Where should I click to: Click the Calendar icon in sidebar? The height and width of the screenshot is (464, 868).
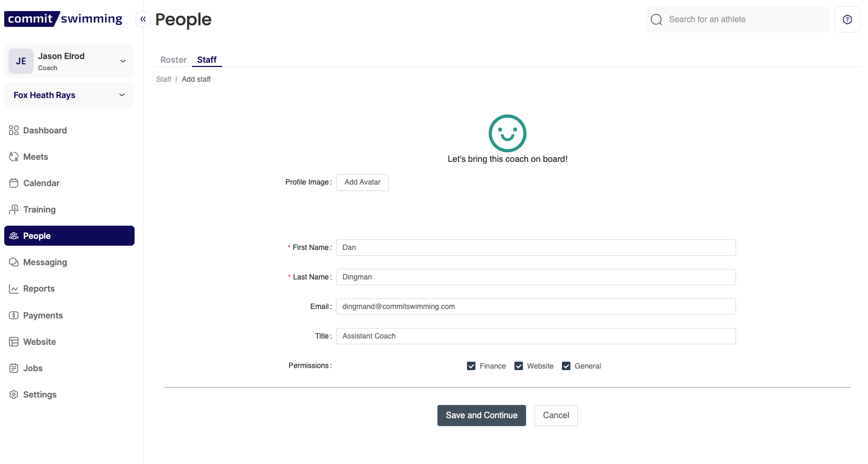(14, 183)
